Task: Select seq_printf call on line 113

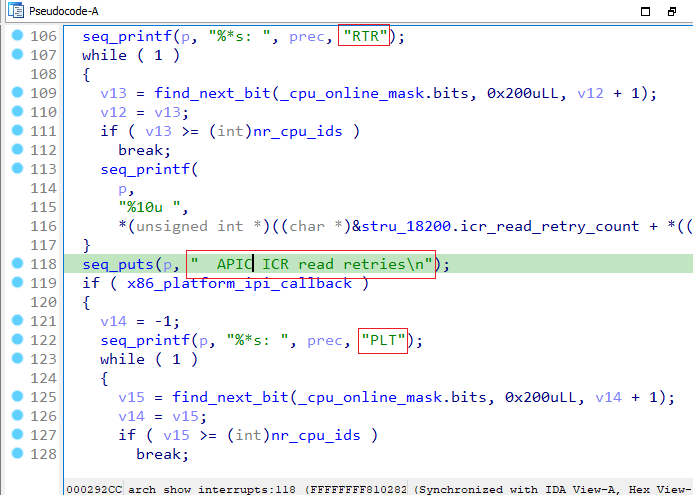Action: [x=145, y=169]
